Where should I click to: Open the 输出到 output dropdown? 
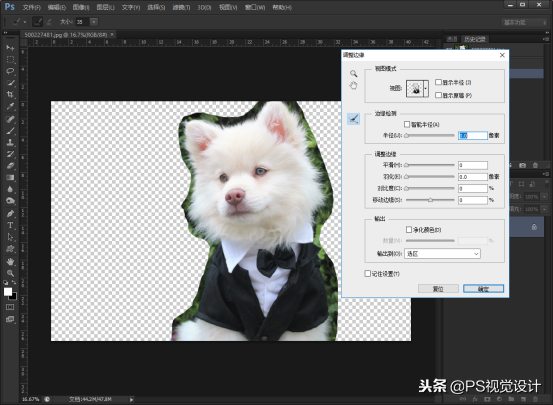pyautogui.click(x=442, y=254)
